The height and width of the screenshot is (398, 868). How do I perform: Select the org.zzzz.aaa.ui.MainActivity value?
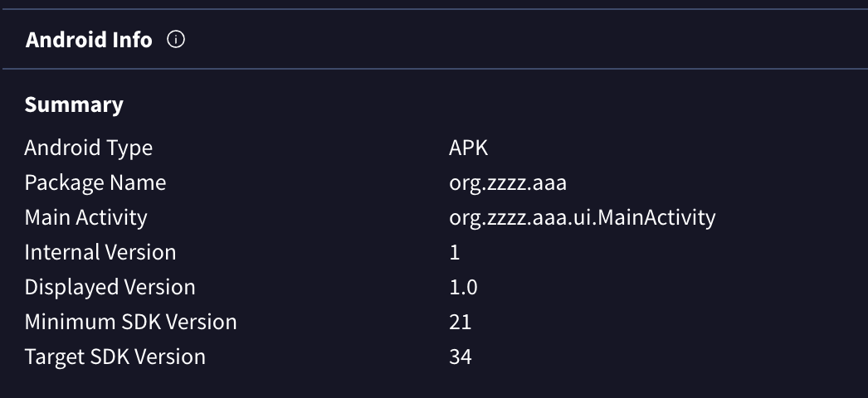(582, 217)
